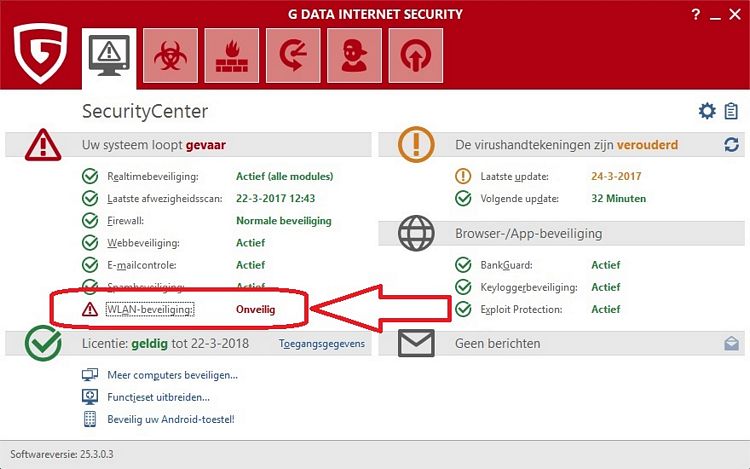Image resolution: width=750 pixels, height=469 pixels.
Task: Open the Firewall status entry
Action: [125, 221]
